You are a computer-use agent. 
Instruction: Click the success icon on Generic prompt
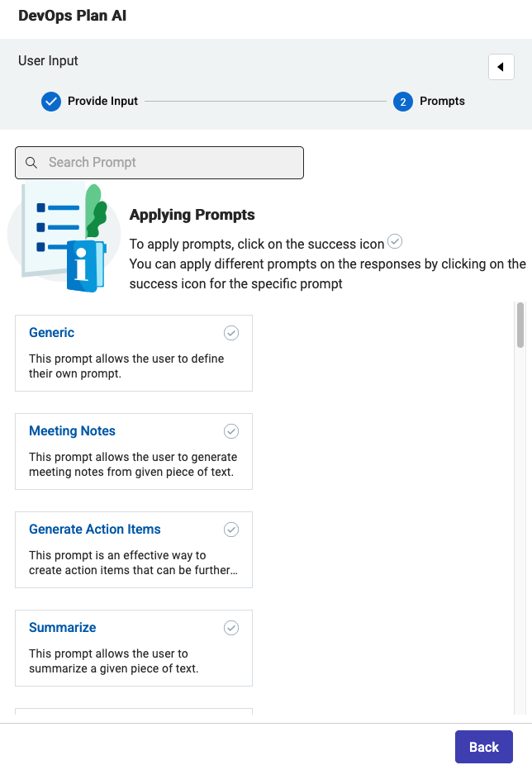pyautogui.click(x=230, y=333)
